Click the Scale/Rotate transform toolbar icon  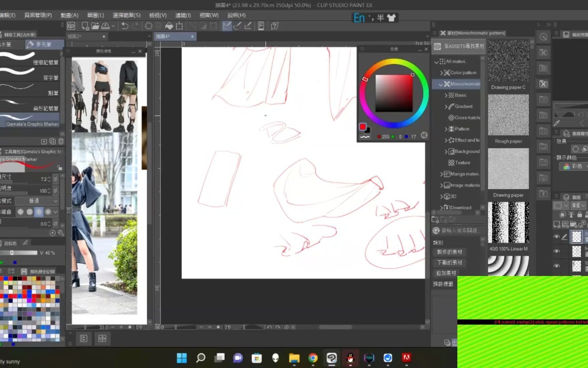point(179,26)
